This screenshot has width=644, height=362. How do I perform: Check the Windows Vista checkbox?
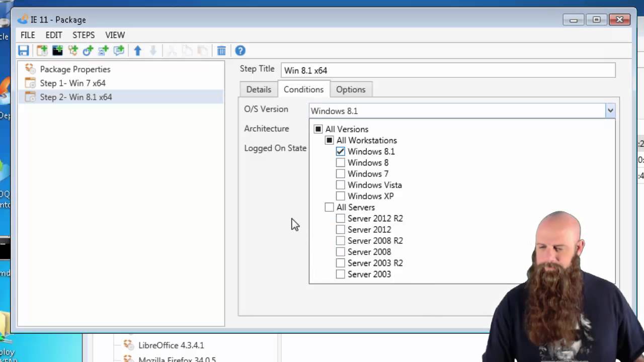tap(340, 185)
